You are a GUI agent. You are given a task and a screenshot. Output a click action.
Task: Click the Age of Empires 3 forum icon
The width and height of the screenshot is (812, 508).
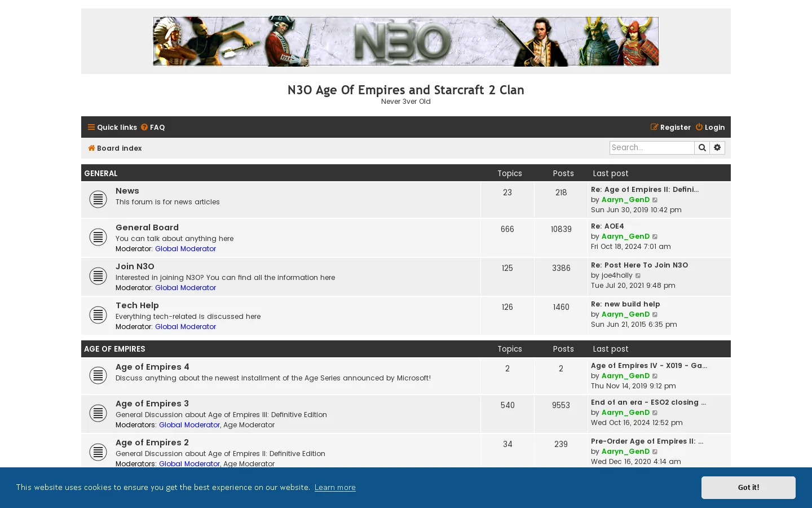click(98, 413)
